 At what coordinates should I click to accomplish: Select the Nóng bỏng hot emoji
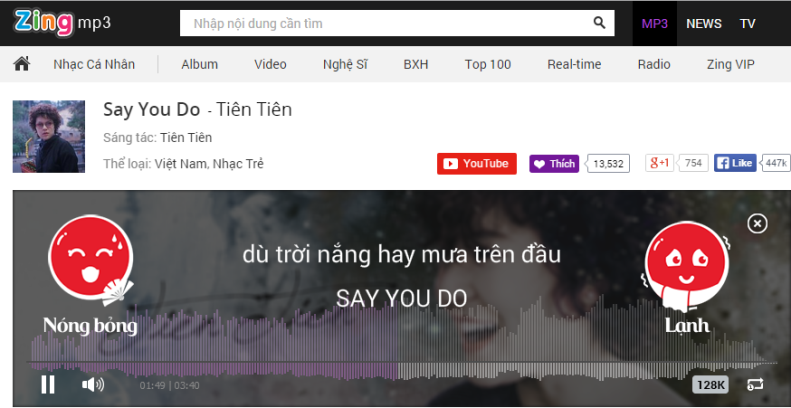point(91,276)
